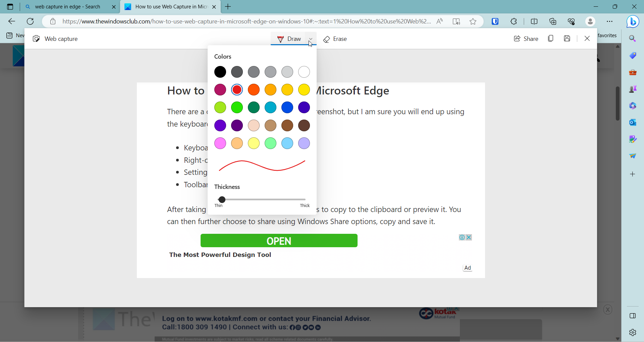
Task: Open the sidebar Search tool
Action: 633,39
